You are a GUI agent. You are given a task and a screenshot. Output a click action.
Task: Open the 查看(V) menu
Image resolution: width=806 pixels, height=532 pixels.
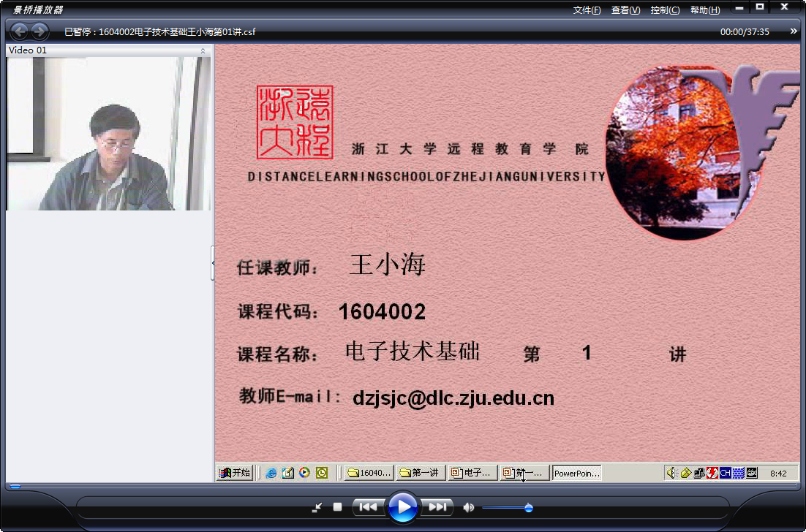point(625,10)
